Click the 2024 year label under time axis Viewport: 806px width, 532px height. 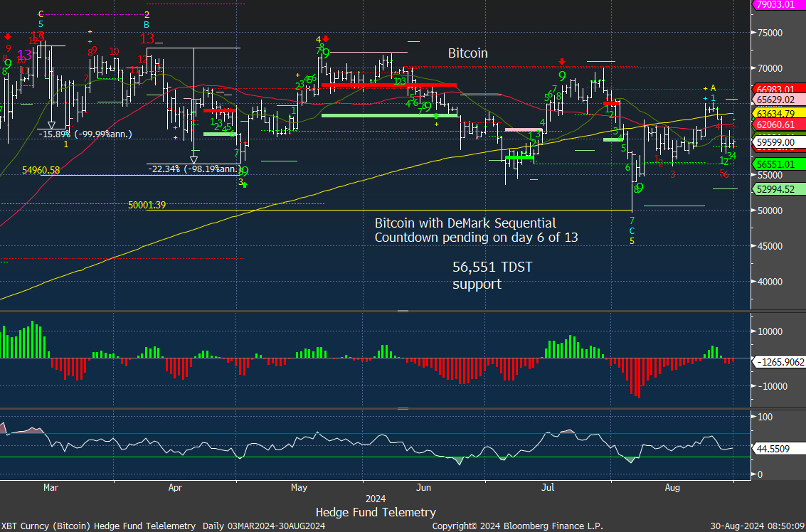pos(375,499)
